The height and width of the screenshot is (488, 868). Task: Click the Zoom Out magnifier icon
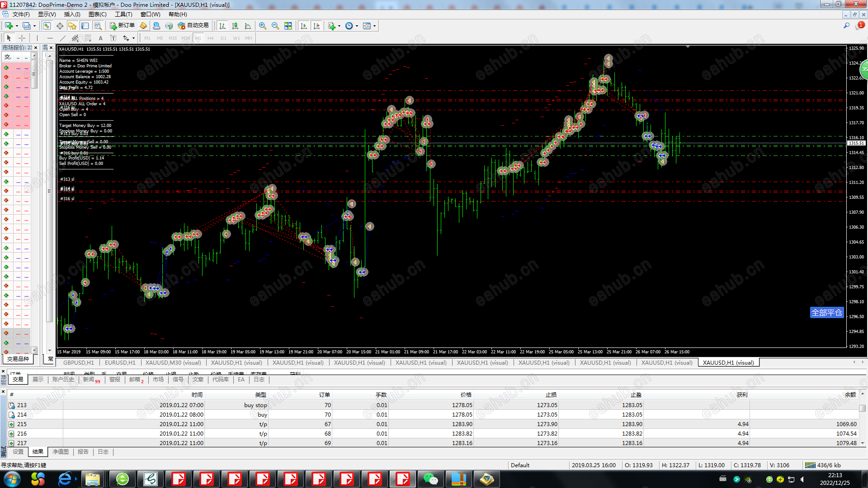275,26
